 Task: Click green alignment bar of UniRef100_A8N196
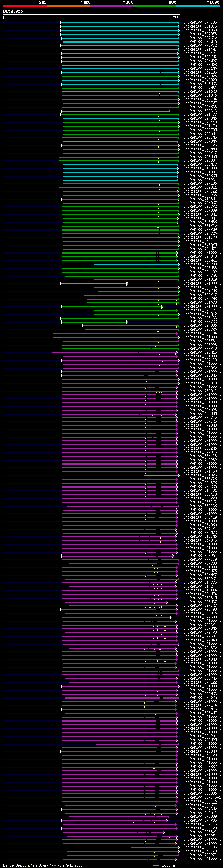[x=155, y=847]
